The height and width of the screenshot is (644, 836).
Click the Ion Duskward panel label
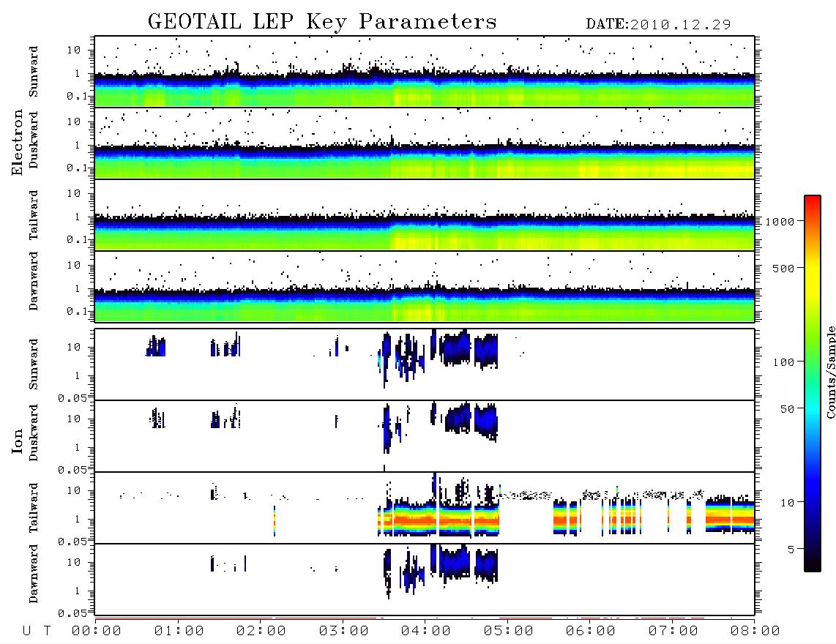[x=34, y=433]
